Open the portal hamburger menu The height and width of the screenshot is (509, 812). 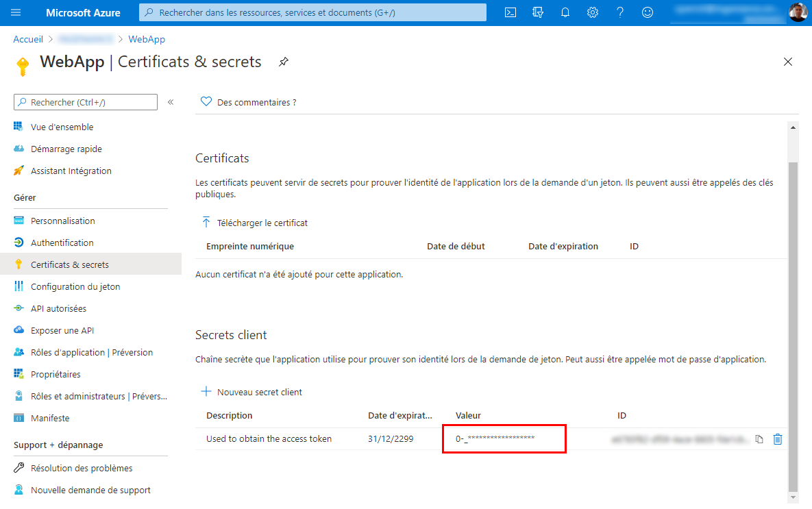(x=16, y=12)
